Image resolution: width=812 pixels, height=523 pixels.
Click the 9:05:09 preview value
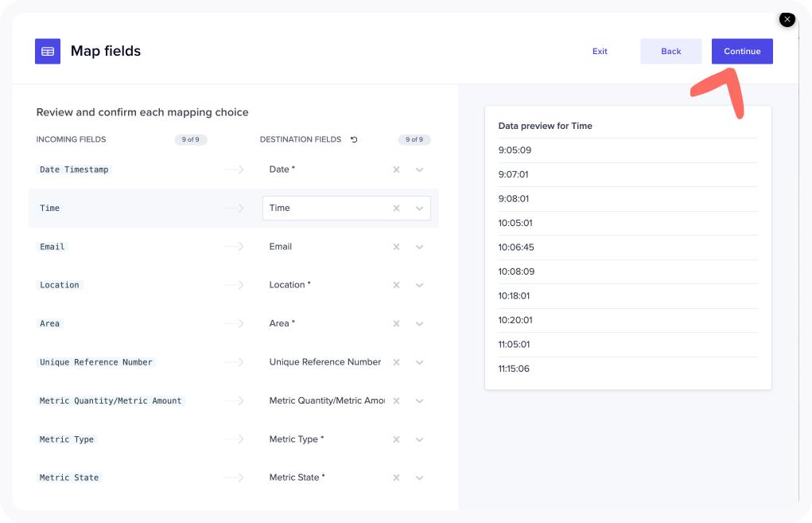(515, 150)
